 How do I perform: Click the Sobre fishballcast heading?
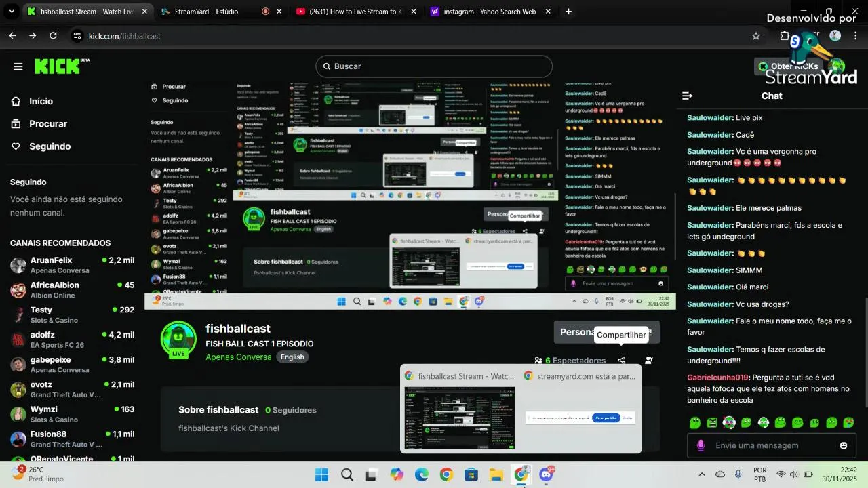pos(218,410)
